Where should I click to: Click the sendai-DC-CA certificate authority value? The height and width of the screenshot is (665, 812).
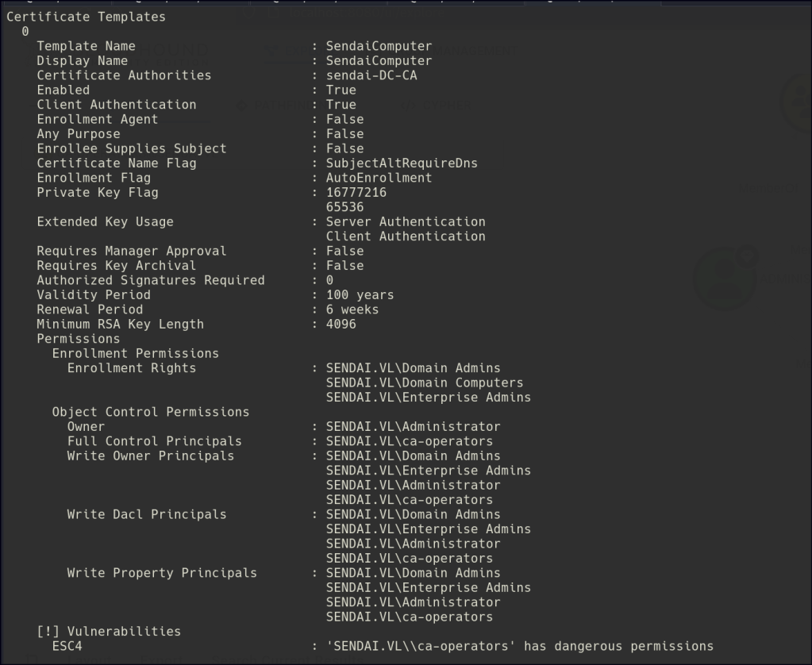point(371,75)
